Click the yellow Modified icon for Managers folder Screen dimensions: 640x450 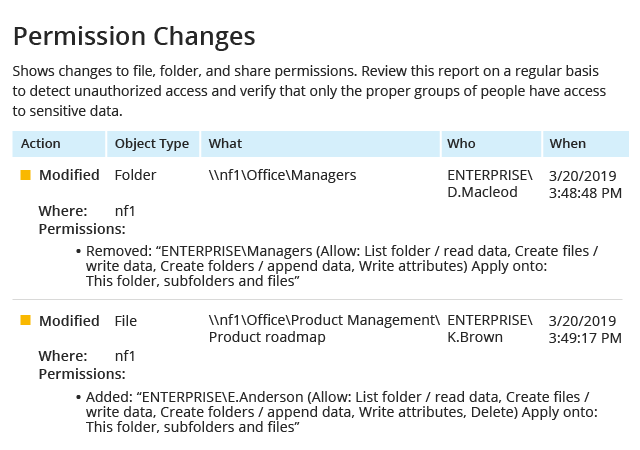(x=25, y=175)
